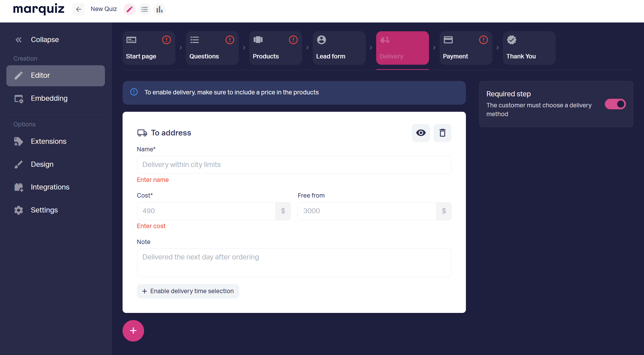Click the delivery Name input field
The height and width of the screenshot is (355, 644).
click(x=294, y=165)
